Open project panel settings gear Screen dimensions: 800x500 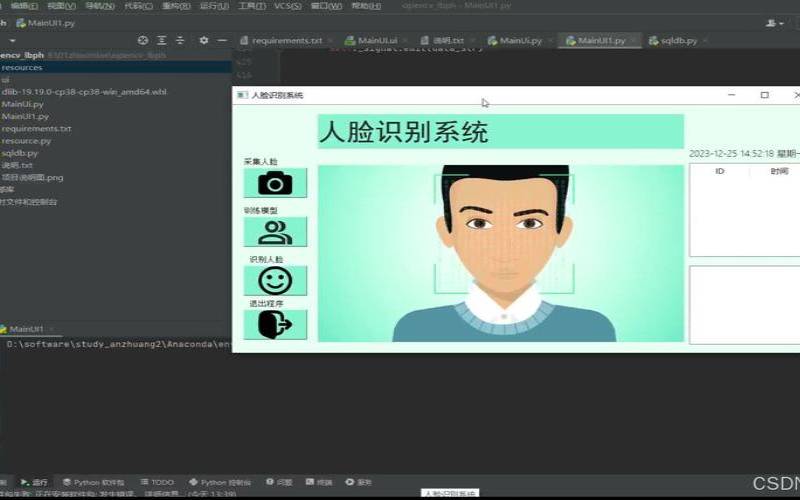(x=204, y=40)
